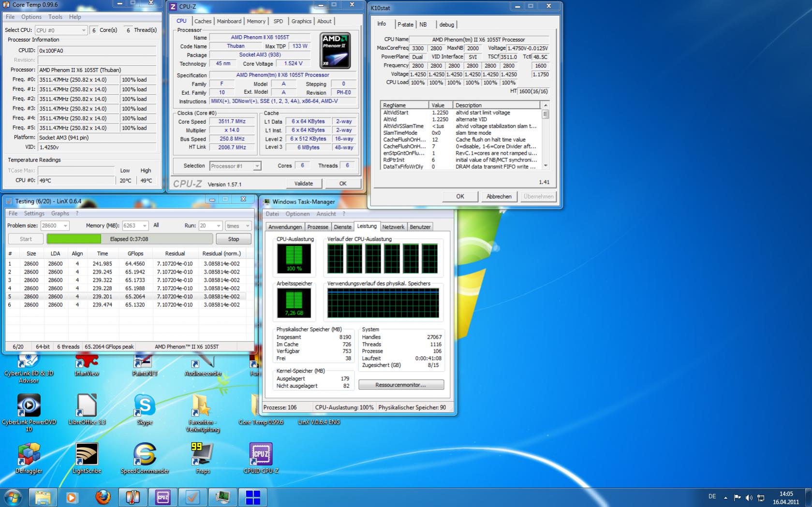Switch to the Mainboard tab in CPU-Z

coord(229,21)
